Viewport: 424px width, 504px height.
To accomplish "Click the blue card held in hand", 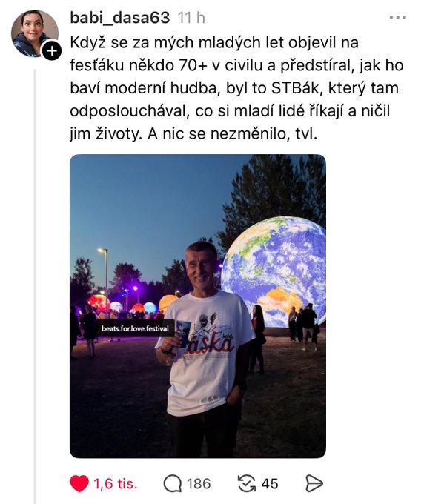I will (183, 334).
